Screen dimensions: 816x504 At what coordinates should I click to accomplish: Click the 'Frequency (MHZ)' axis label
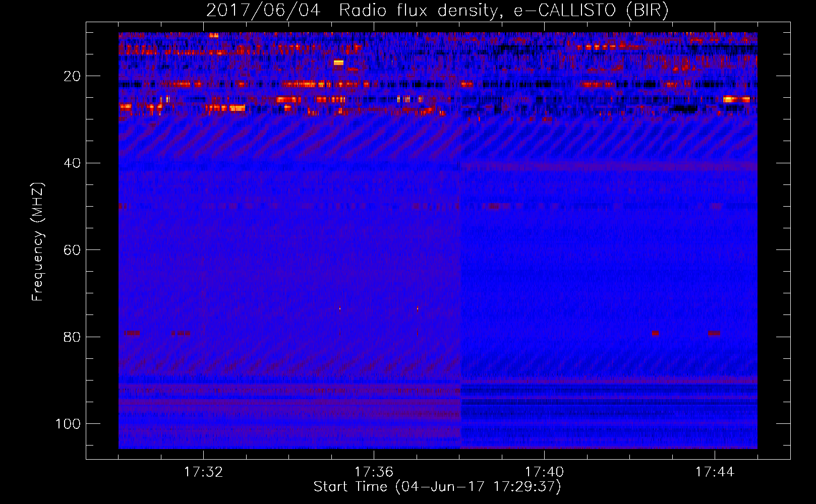click(x=38, y=241)
